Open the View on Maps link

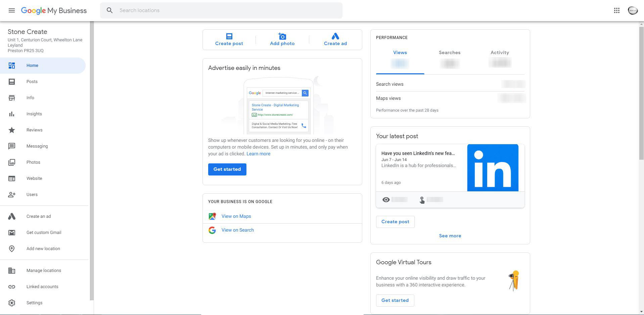[x=236, y=216]
